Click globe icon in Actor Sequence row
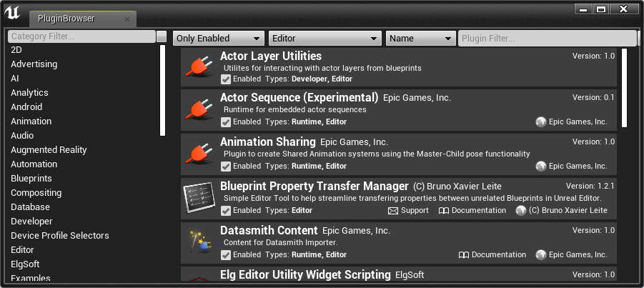 541,122
